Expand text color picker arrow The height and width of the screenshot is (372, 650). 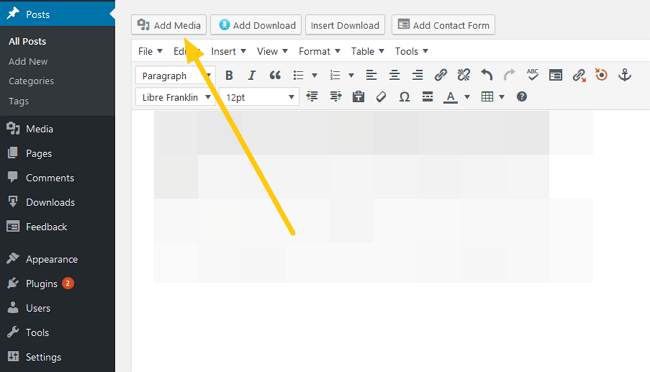pyautogui.click(x=467, y=97)
